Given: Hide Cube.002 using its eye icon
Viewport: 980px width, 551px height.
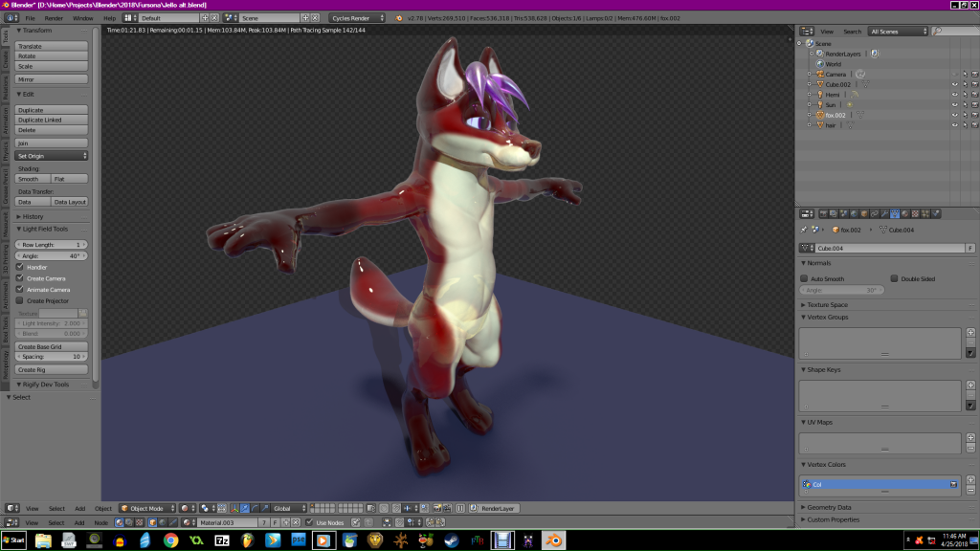Looking at the screenshot, I should point(954,84).
